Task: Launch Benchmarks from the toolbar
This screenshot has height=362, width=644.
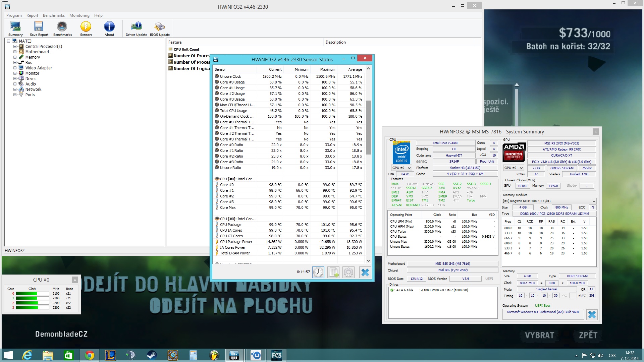Action: click(x=62, y=29)
